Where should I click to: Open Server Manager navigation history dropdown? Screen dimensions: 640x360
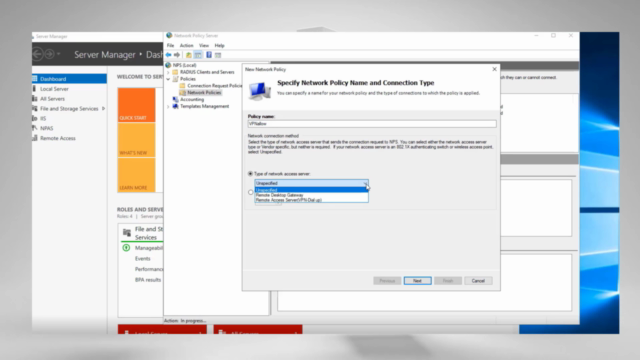pyautogui.click(x=59, y=54)
